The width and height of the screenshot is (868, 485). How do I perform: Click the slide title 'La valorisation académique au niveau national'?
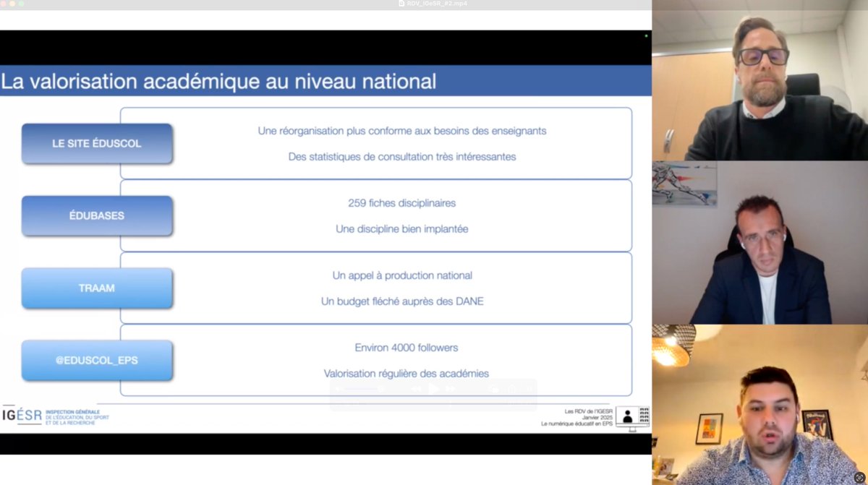(x=218, y=81)
